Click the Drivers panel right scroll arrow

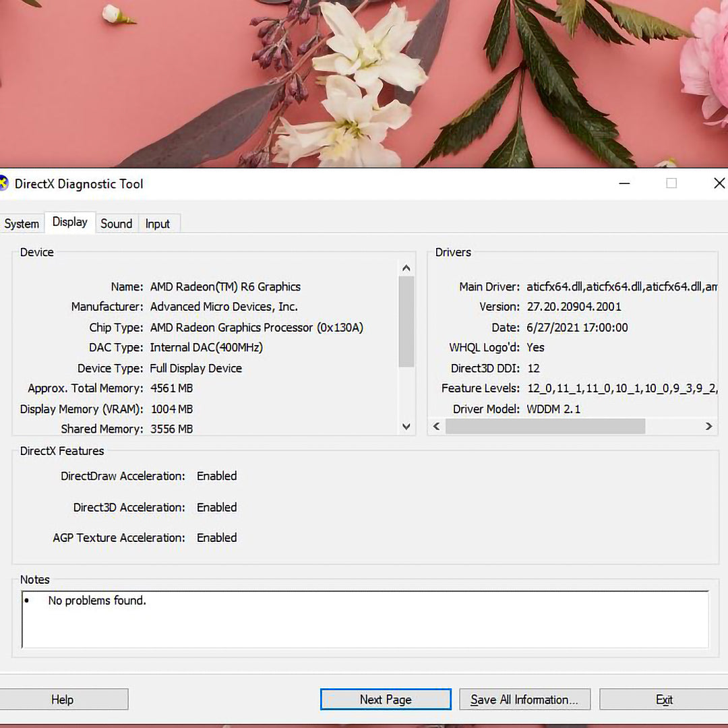[x=708, y=426]
